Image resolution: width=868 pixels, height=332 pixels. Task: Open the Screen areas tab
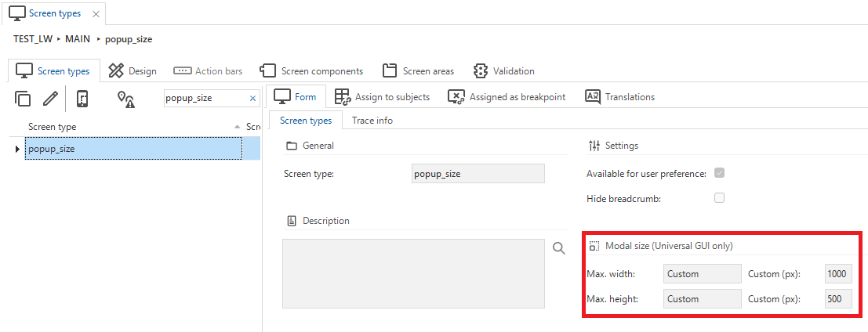419,70
